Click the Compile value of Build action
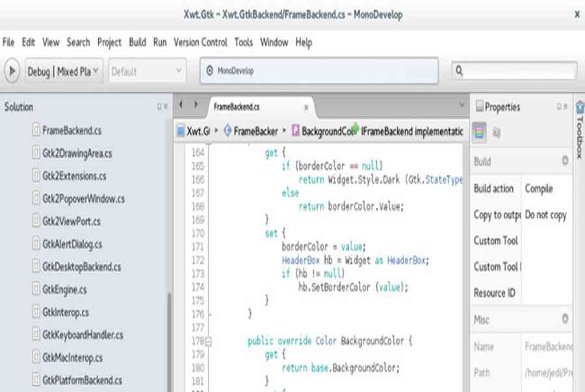The height and width of the screenshot is (392, 585). coord(539,189)
